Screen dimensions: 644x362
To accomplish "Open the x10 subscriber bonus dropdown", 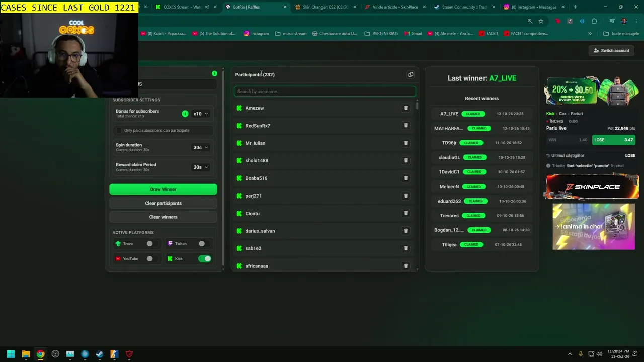I will (201, 114).
